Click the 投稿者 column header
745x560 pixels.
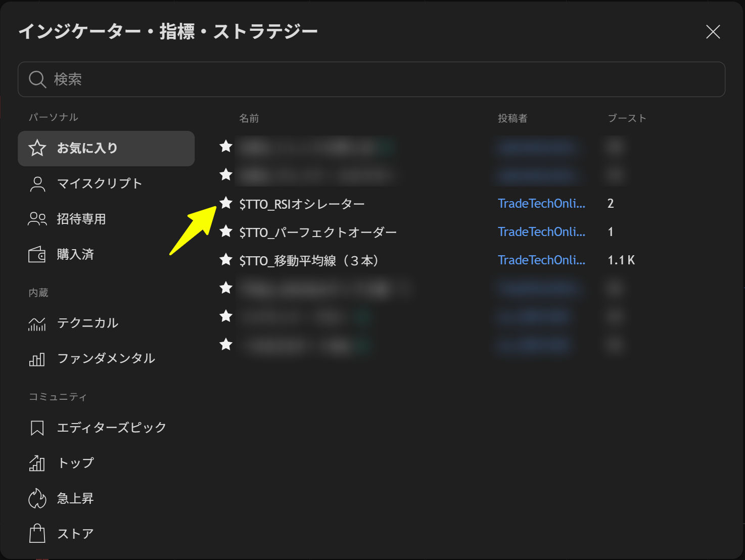coord(513,118)
